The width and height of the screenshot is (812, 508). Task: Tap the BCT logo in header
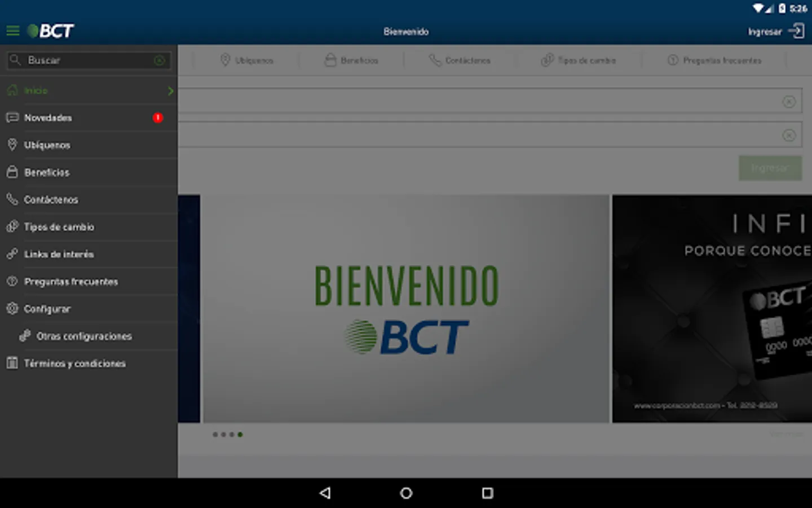coord(51,31)
